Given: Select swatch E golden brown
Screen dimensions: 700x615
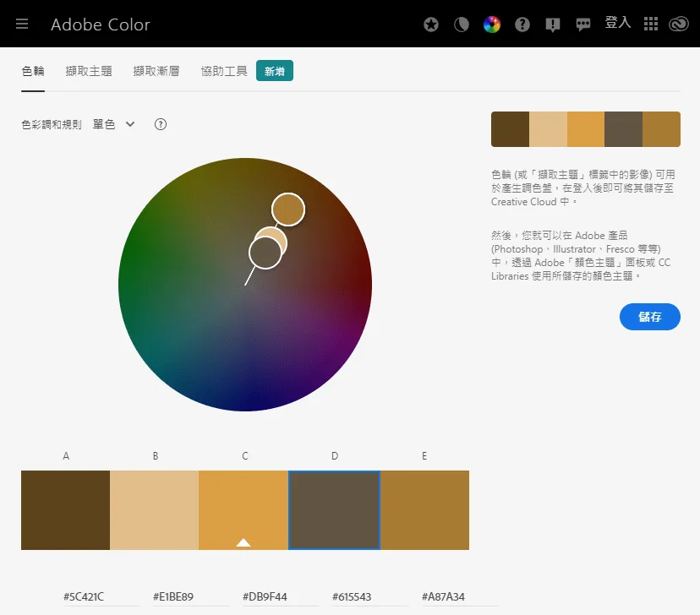Looking at the screenshot, I should pos(424,509).
